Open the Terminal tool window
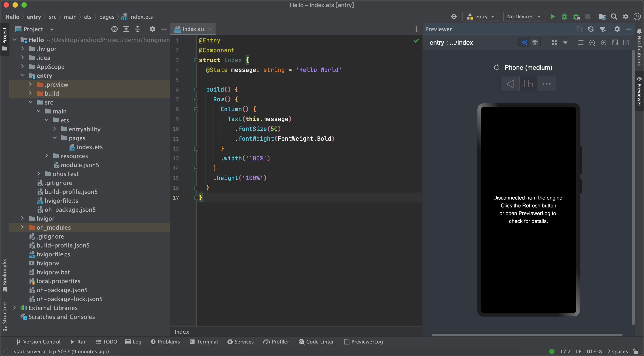Viewport: 644px width, 356px height. (x=203, y=342)
